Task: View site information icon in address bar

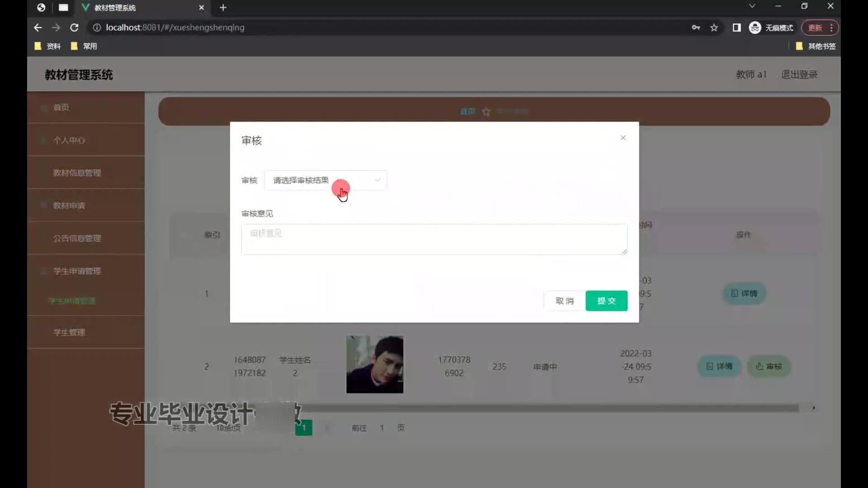Action: click(97, 28)
